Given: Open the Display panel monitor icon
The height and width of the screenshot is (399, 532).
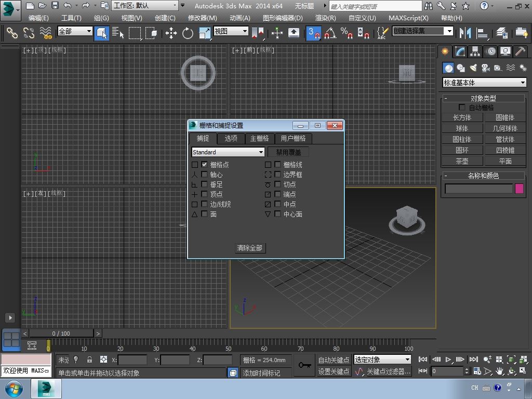Looking at the screenshot, I should [x=506, y=51].
